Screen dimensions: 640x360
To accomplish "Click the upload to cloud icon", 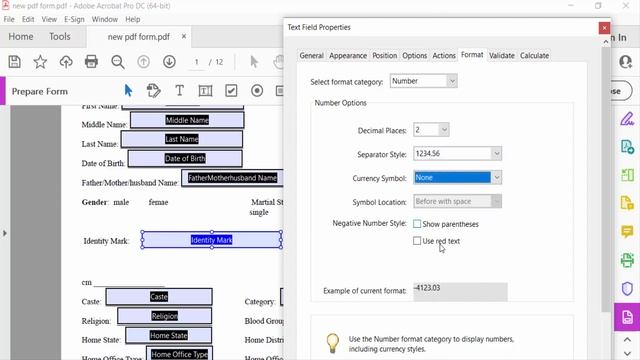I will click(66, 62).
